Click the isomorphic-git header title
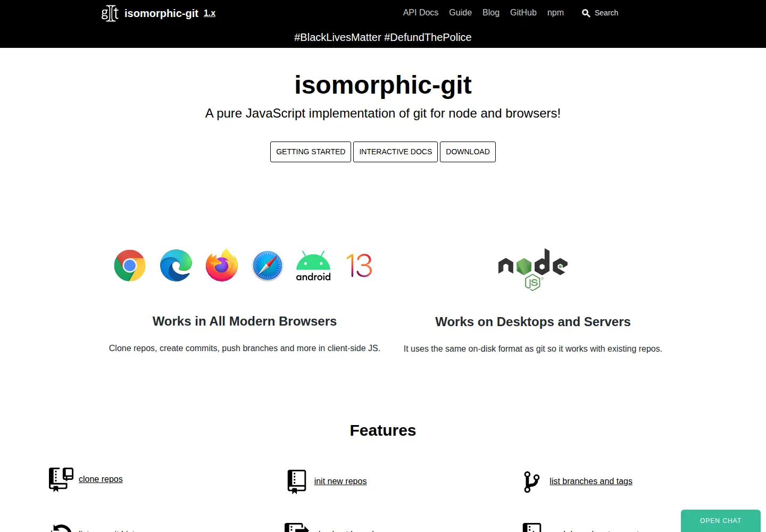 click(x=161, y=13)
